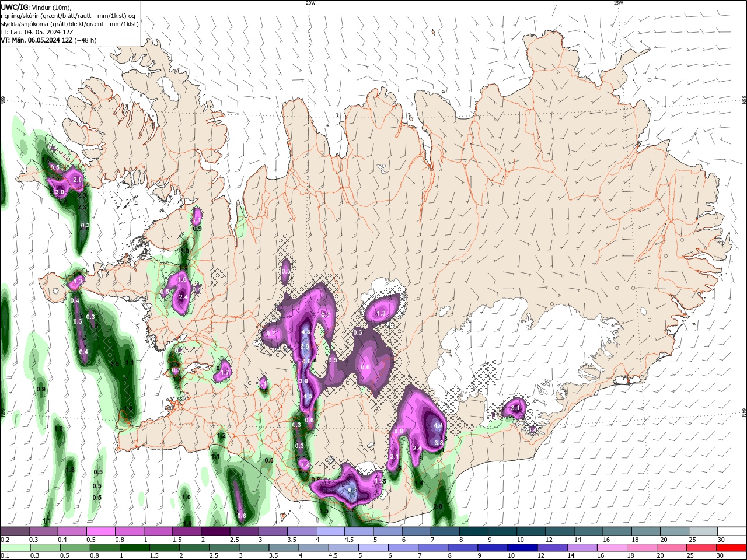The image size is (747, 560).
Task: Click the swatch between 4 and 4.5 in upper legend
Action: 330,531
